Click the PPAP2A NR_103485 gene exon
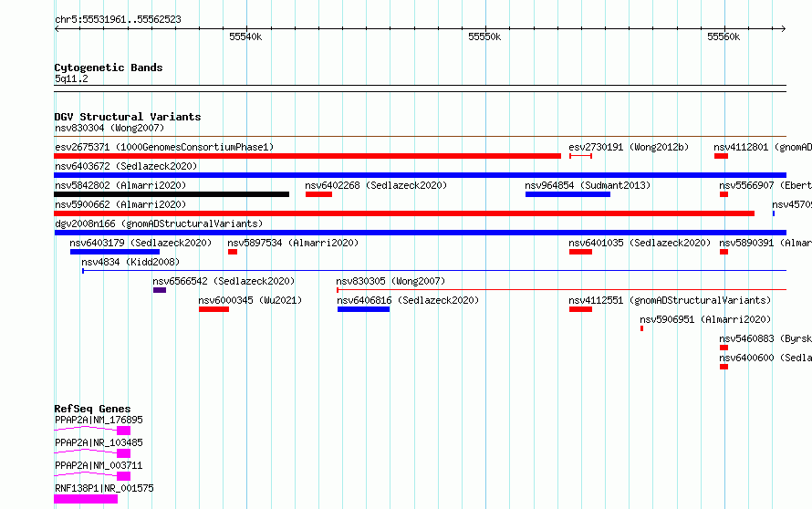This screenshot has width=812, height=509. pos(124,453)
